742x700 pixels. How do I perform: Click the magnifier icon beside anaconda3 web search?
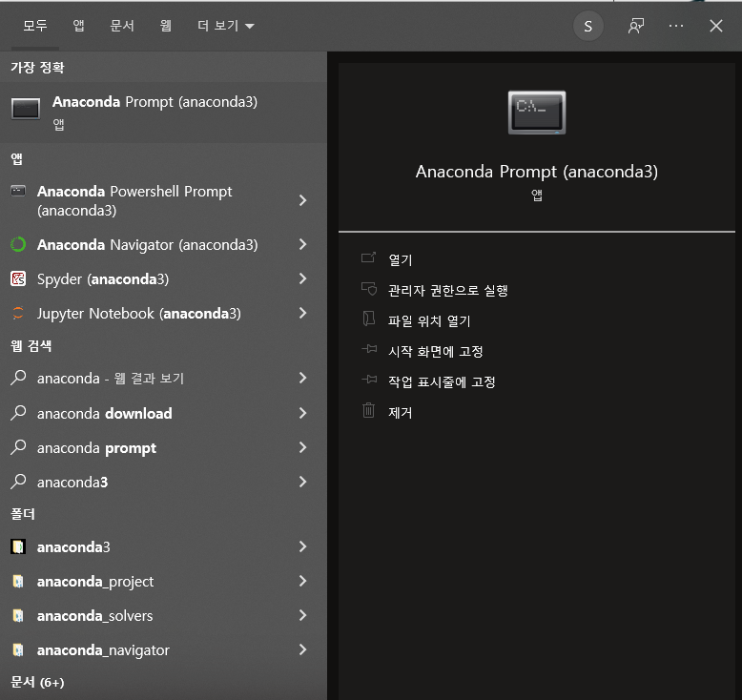(x=18, y=482)
